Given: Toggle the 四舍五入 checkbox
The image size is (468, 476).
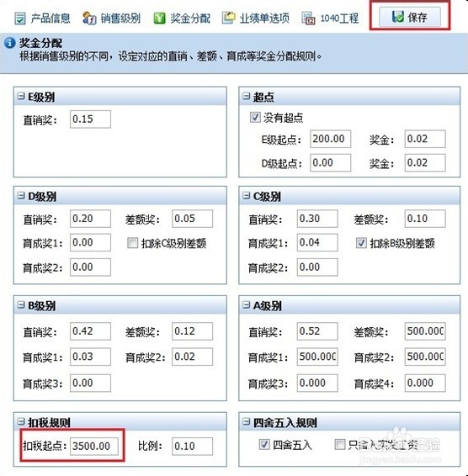Looking at the screenshot, I should [x=264, y=445].
